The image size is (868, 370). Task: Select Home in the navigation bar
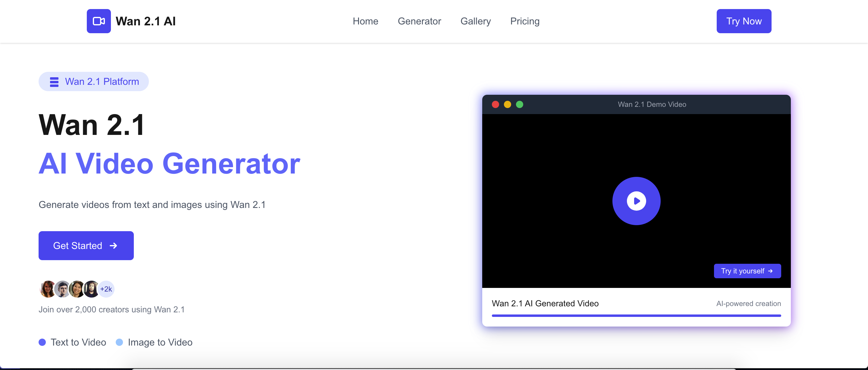point(365,21)
